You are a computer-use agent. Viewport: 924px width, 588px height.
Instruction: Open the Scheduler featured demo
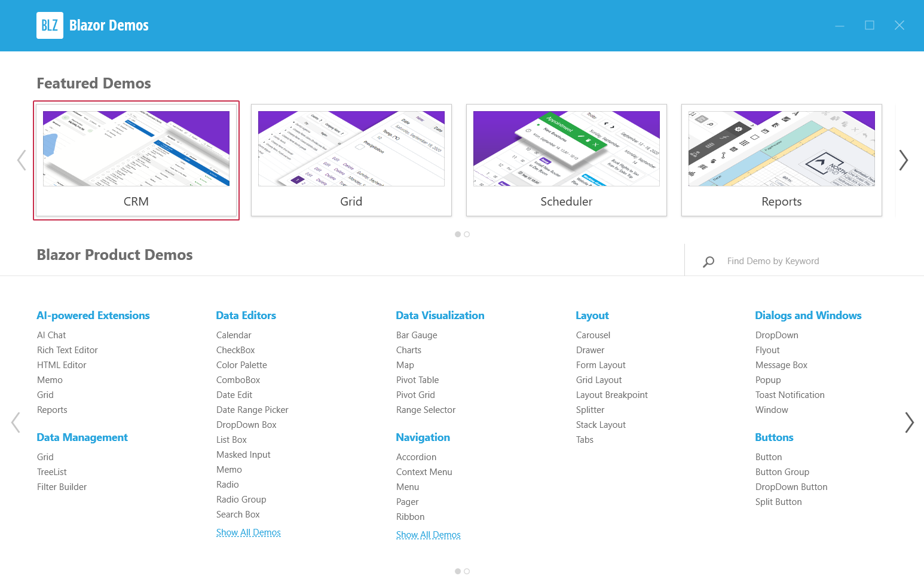pyautogui.click(x=566, y=160)
